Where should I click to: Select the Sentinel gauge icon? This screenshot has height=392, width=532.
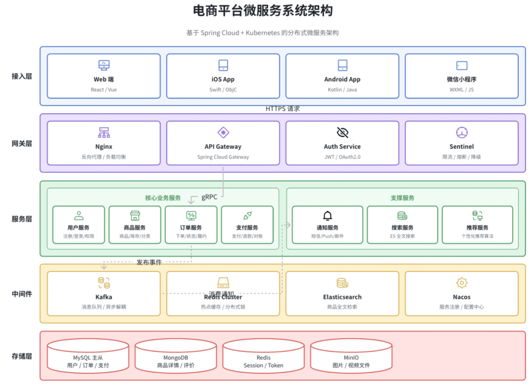coord(462,132)
